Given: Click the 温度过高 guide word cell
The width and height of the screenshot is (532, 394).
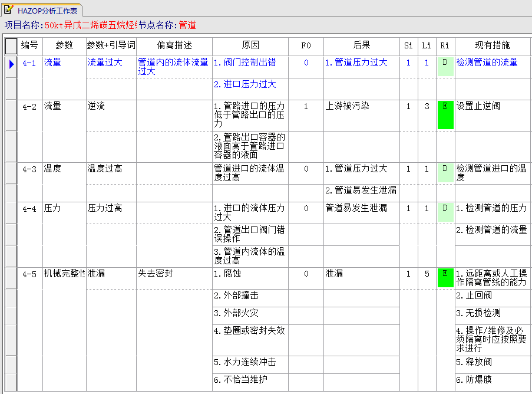Looking at the screenshot, I should [x=111, y=173].
